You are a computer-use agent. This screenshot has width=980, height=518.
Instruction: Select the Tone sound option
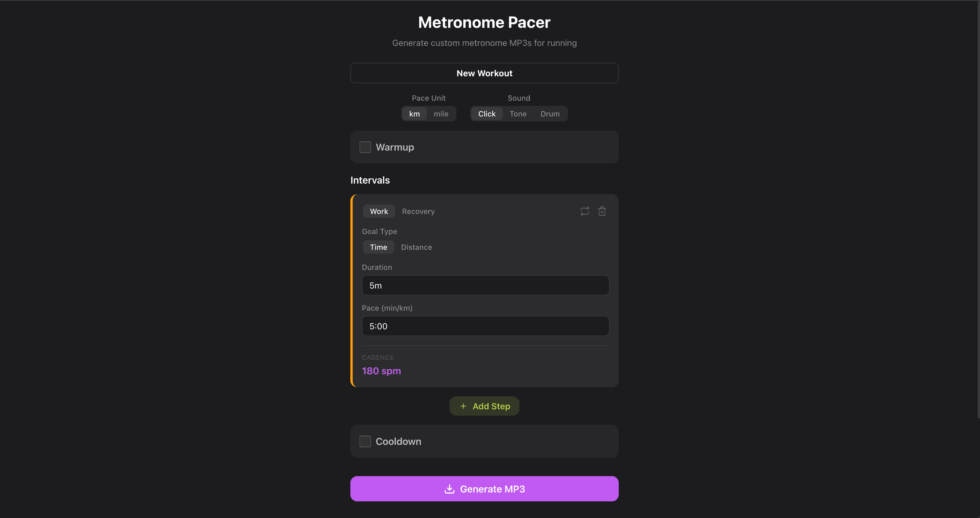click(x=518, y=113)
